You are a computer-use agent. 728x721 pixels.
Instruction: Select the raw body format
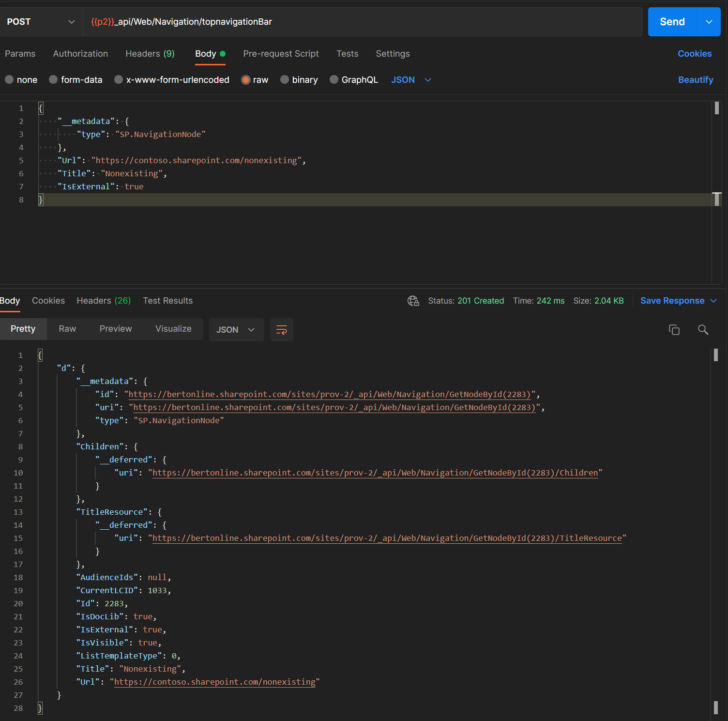click(x=255, y=79)
